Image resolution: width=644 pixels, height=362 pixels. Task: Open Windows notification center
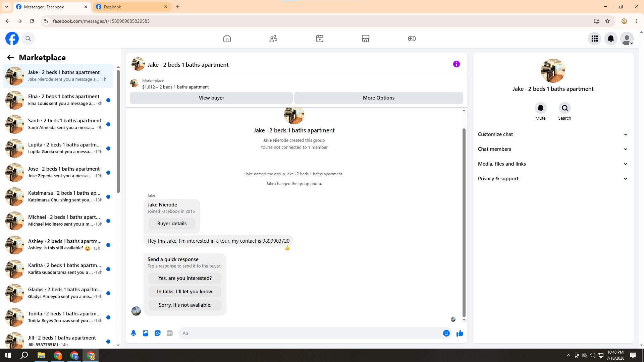point(633,355)
